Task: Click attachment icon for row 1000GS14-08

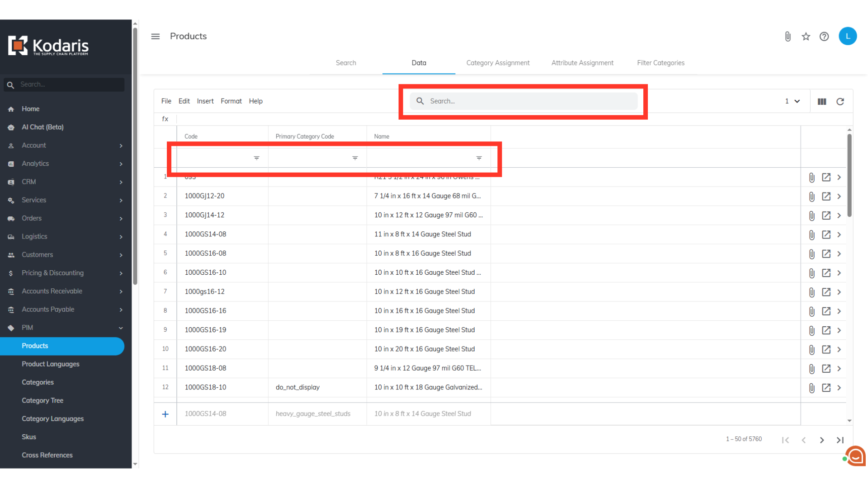Action: pyautogui.click(x=811, y=235)
